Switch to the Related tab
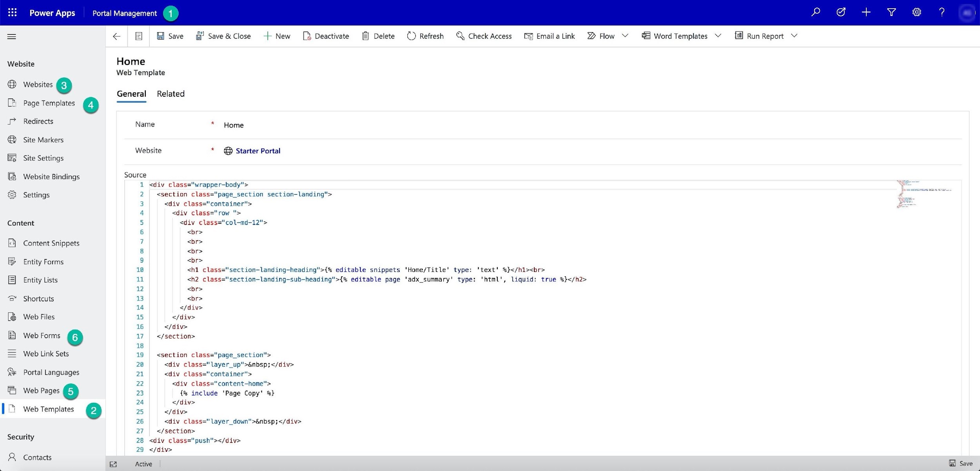Image resolution: width=980 pixels, height=471 pixels. click(171, 94)
